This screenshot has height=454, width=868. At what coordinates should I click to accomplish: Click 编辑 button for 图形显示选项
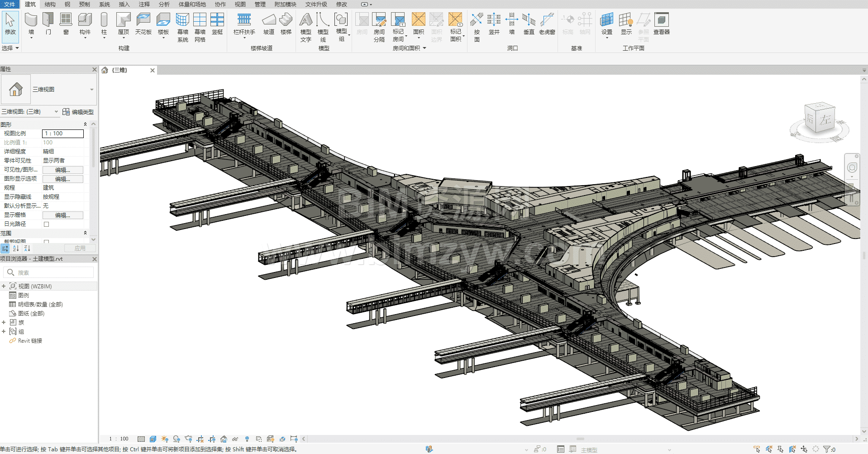tap(62, 179)
